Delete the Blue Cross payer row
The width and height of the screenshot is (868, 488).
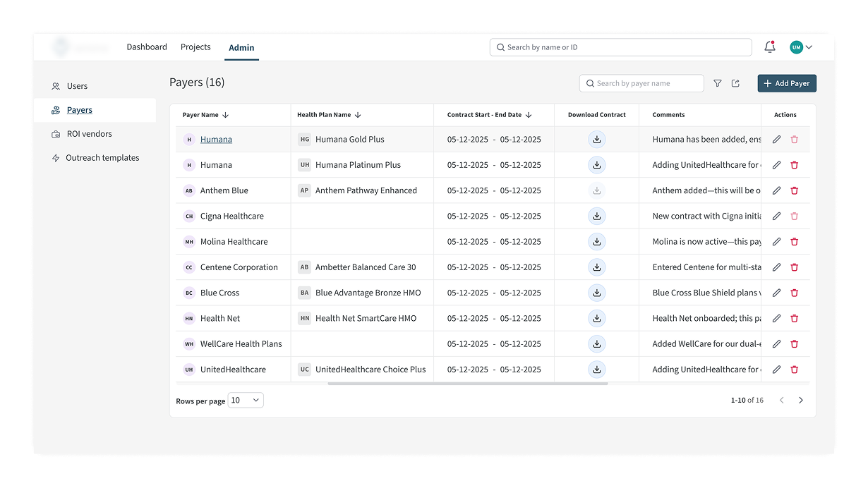(x=794, y=293)
